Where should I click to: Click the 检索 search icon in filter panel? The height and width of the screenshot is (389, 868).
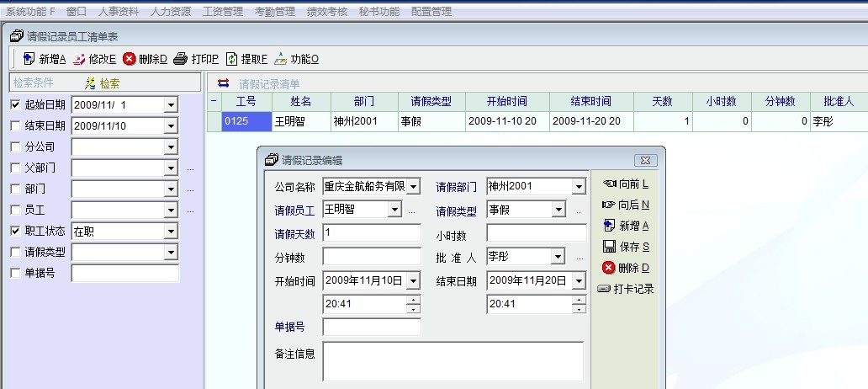click(91, 83)
